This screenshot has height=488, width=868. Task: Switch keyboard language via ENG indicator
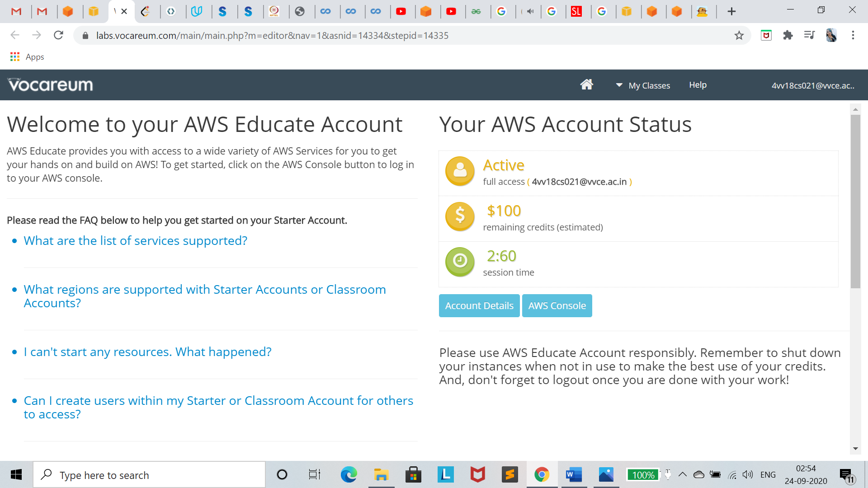pos(768,474)
